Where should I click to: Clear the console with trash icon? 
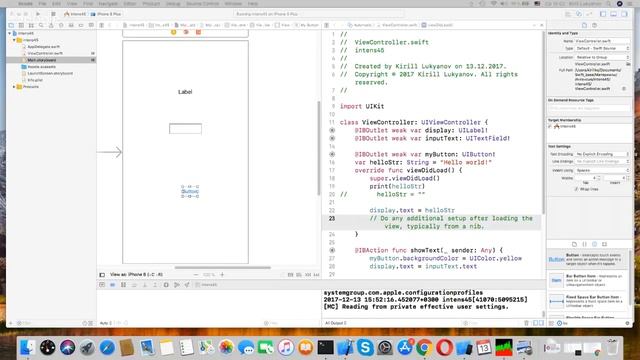(526, 323)
